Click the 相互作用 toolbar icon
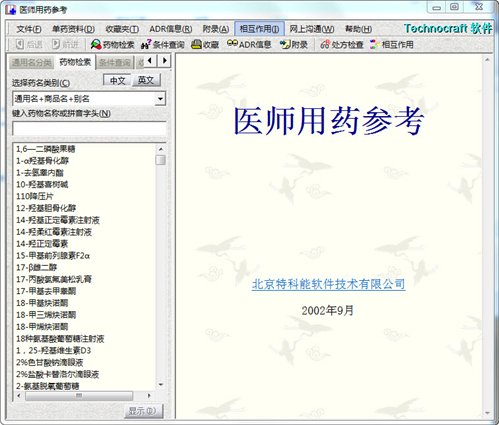The image size is (499, 425). pos(392,44)
